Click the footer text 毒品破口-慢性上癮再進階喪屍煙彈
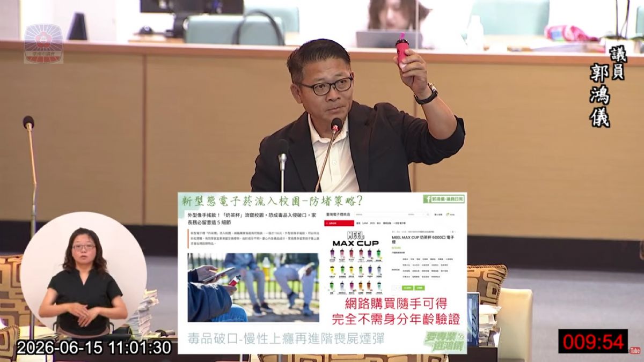644x362 pixels. point(286,338)
